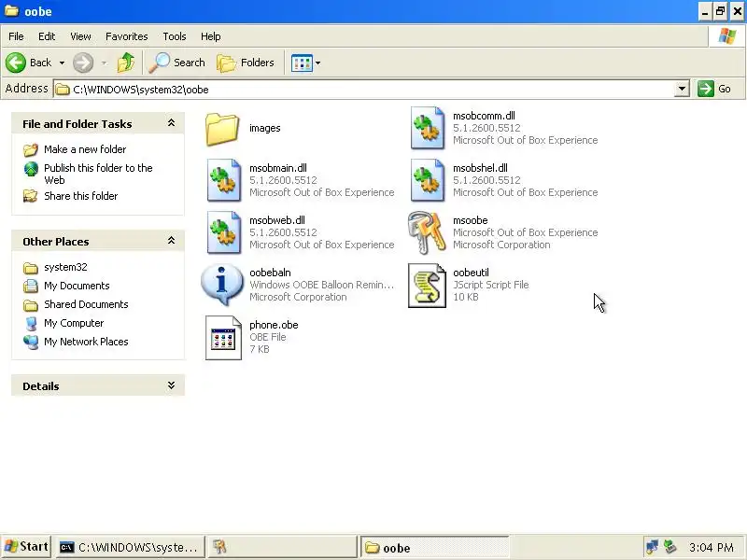The image size is (747, 560).
Task: Click Publish this folder to the Web link
Action: point(99,174)
